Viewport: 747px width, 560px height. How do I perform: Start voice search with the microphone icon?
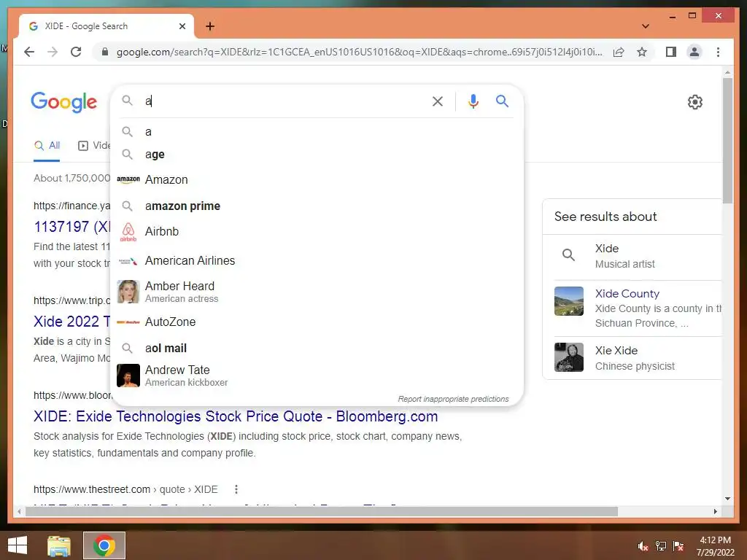473,101
